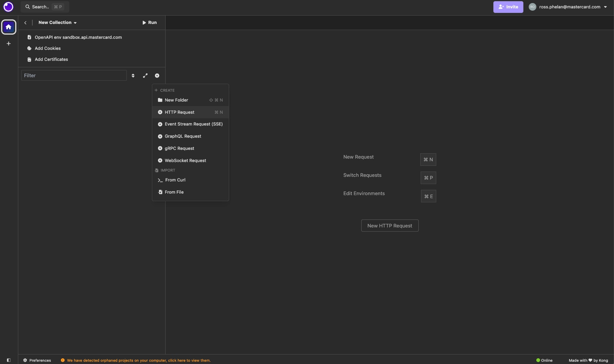614x364 pixels.
Task: Import a request From Curl
Action: pyautogui.click(x=175, y=180)
